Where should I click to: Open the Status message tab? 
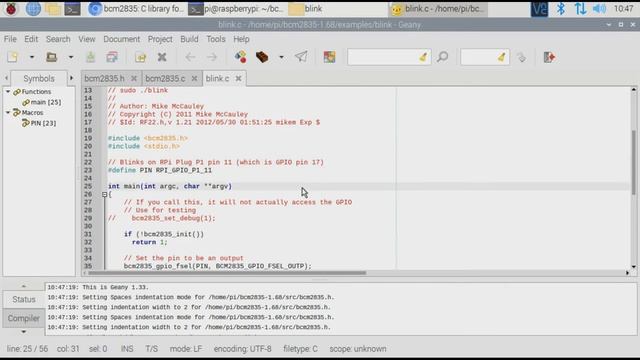point(24,299)
